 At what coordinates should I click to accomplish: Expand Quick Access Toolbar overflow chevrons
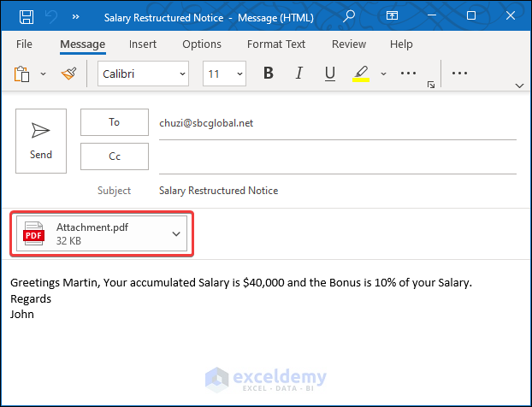(75, 16)
